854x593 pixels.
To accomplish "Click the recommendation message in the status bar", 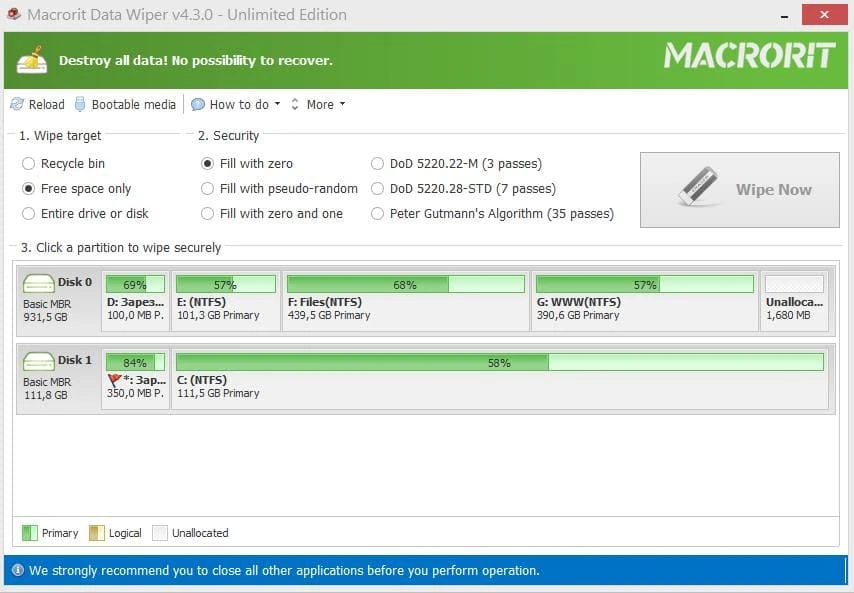I will (284, 570).
